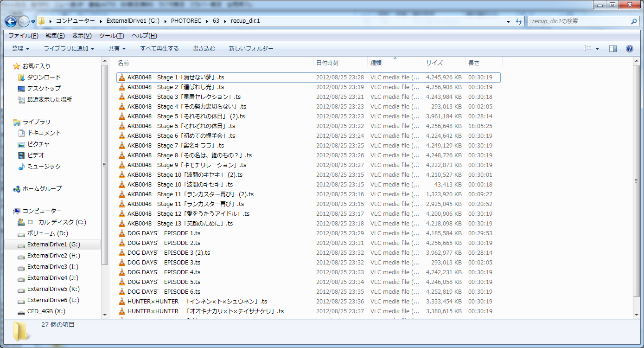Open ダウンロード in the sidebar
The width and height of the screenshot is (644, 348).
point(44,77)
